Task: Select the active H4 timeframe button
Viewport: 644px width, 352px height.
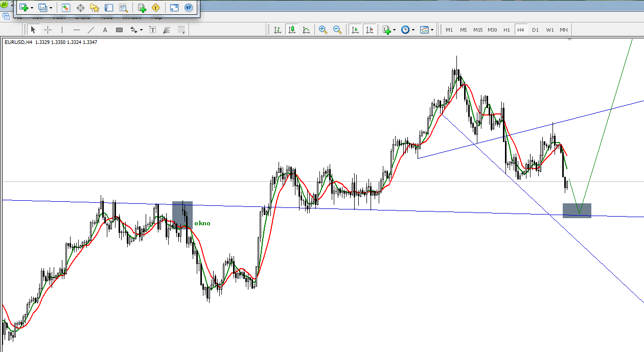Action: point(521,30)
